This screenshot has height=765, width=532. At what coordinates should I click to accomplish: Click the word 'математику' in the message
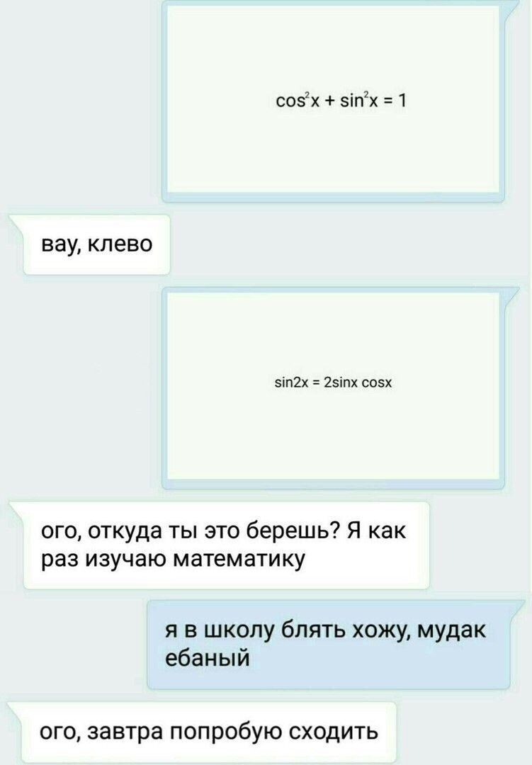[239, 559]
